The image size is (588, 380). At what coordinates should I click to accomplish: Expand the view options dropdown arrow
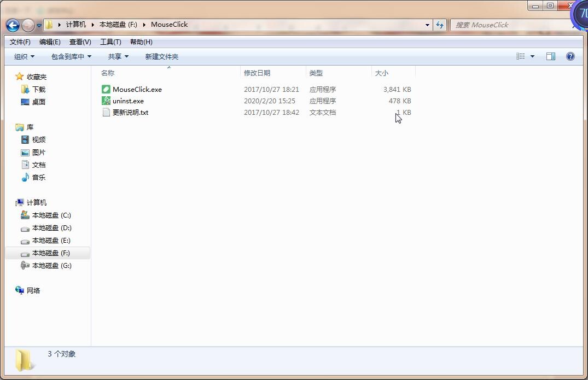(x=532, y=56)
